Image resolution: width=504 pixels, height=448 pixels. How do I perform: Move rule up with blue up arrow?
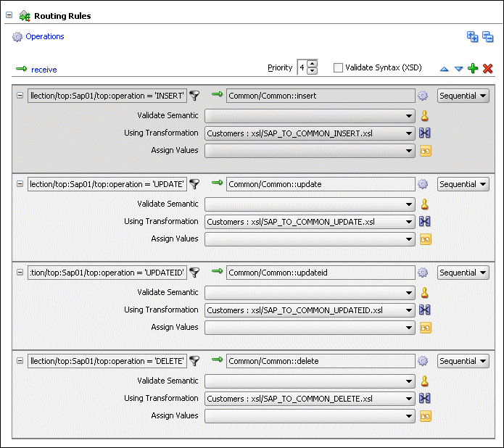(445, 69)
